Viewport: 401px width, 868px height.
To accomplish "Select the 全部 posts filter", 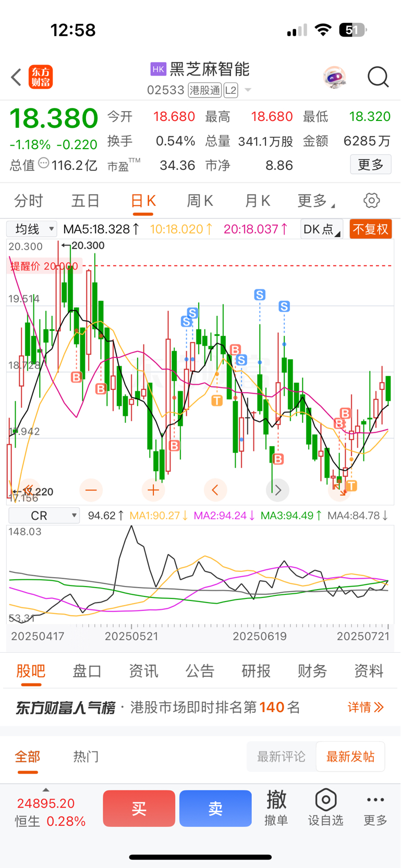I will coord(27,756).
